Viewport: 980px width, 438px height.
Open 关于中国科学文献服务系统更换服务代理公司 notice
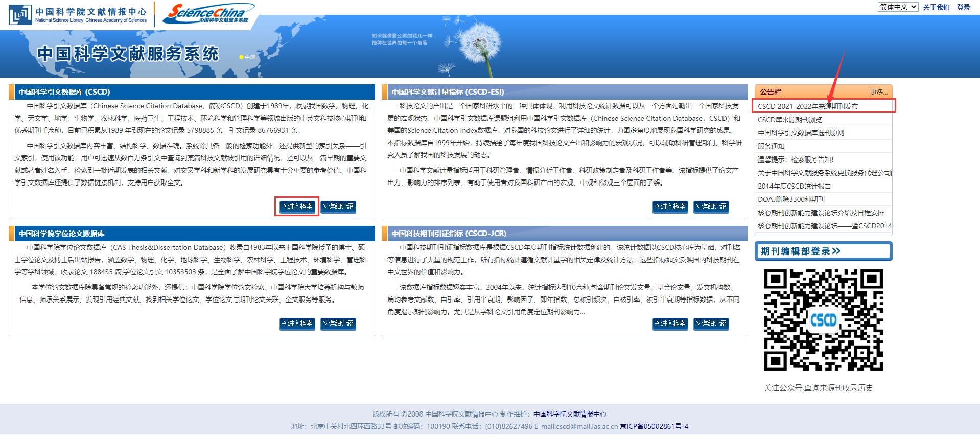(x=825, y=173)
